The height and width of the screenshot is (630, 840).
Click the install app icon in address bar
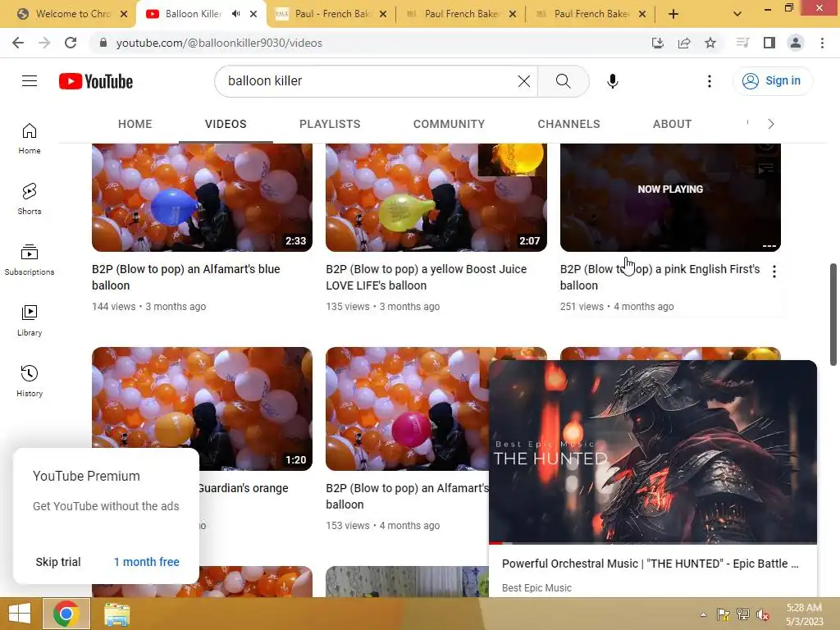tap(658, 43)
